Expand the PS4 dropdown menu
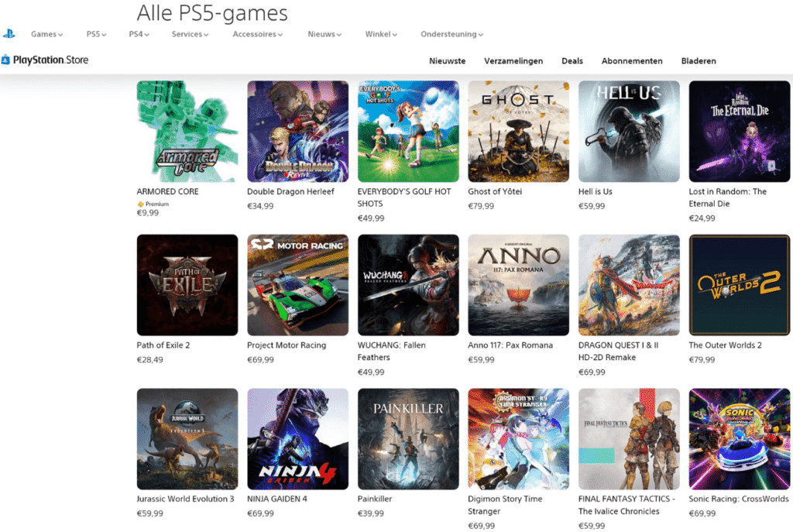This screenshot has height=532, width=793. tap(139, 34)
